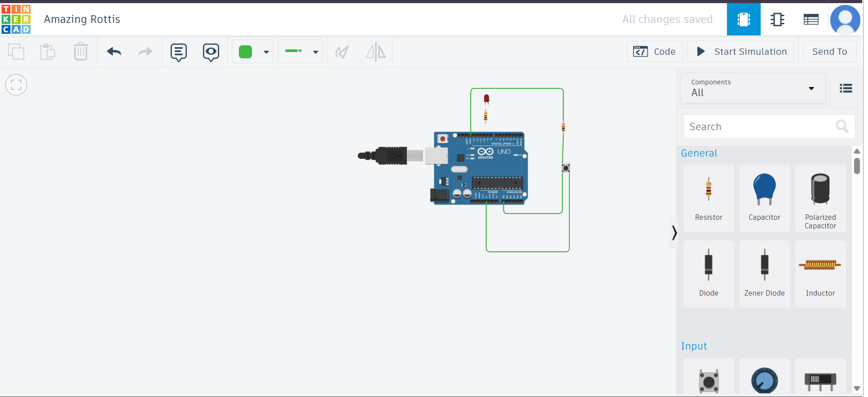Image resolution: width=868 pixels, height=397 pixels.
Task: Click the Tinkercad logo
Action: (16, 19)
